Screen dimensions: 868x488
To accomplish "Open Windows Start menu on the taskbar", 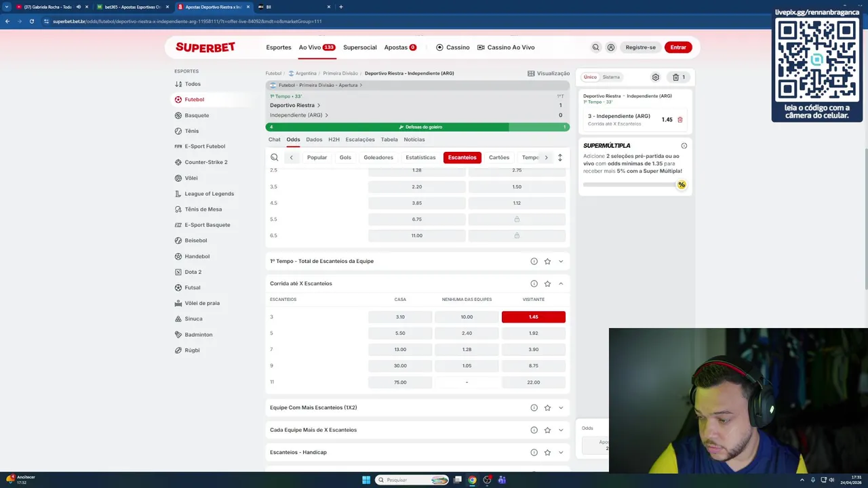I will click(x=366, y=480).
